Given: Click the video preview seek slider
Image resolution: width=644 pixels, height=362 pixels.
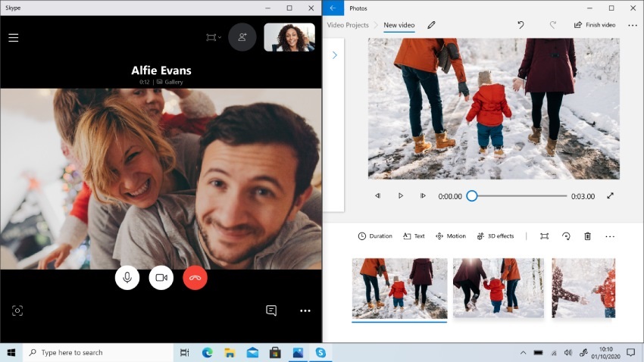Looking at the screenshot, I should (519, 196).
